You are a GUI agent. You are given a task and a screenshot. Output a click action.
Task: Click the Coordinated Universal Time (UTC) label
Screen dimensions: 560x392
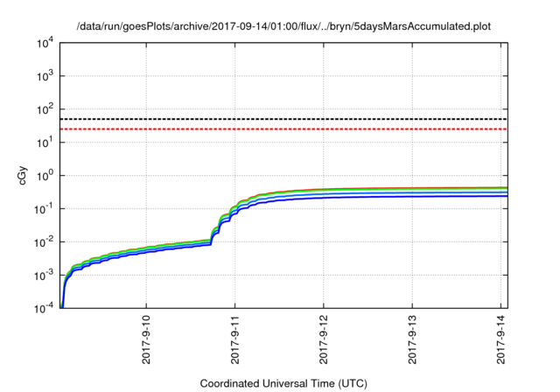point(283,383)
